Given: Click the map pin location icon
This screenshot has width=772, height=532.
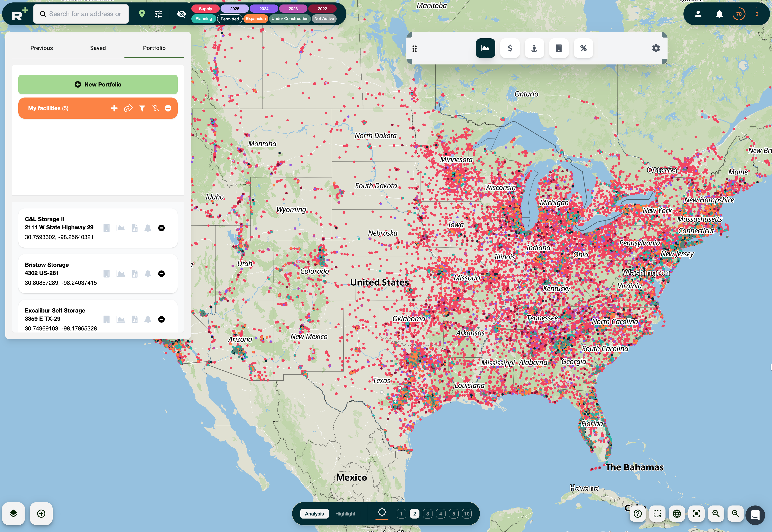Looking at the screenshot, I should click(x=142, y=14).
